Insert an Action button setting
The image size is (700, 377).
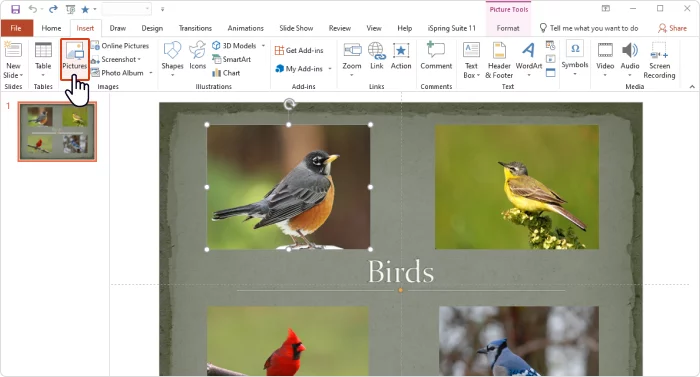click(x=401, y=56)
